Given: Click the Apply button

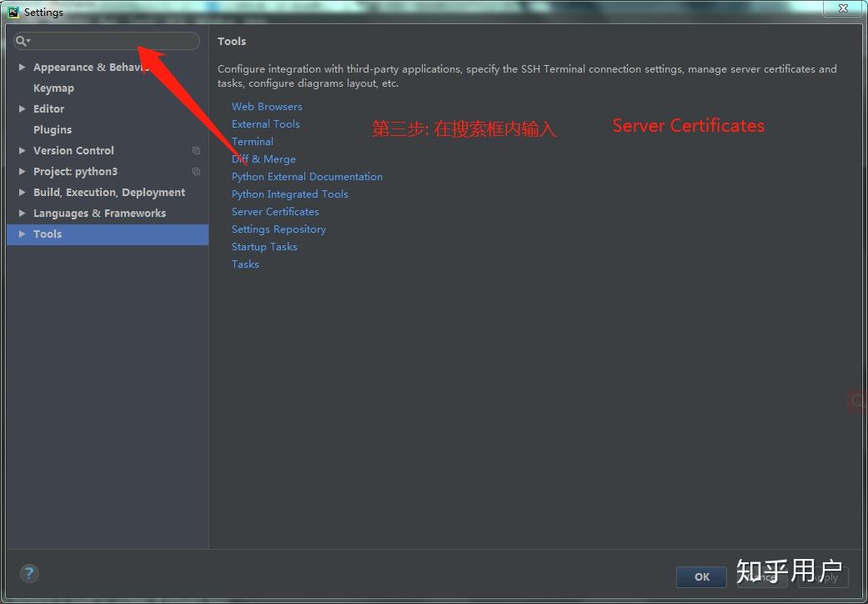Looking at the screenshot, I should [823, 576].
